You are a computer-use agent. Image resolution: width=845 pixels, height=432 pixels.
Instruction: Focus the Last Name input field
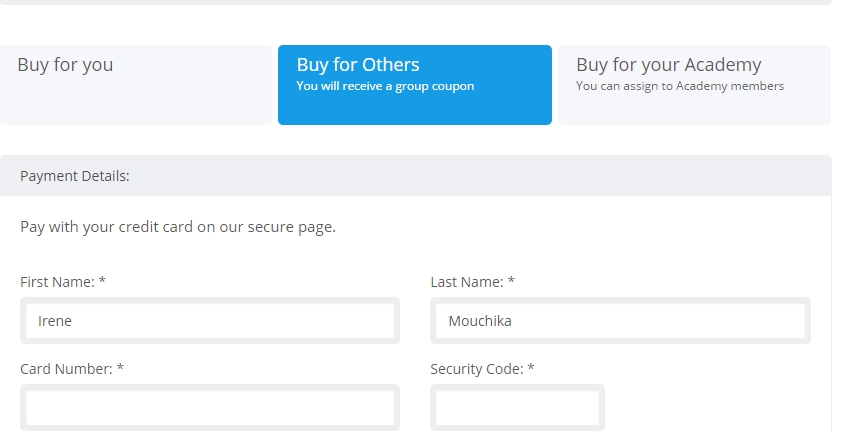coord(620,320)
